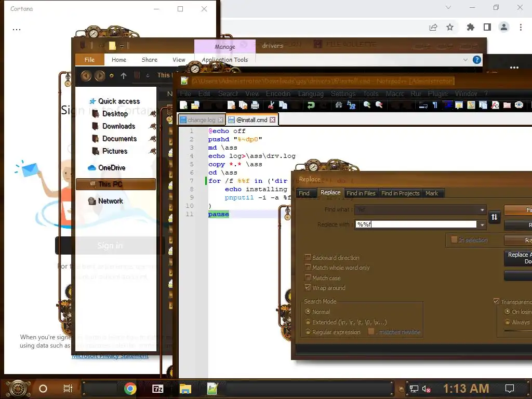Screen dimensions: 532x399
Task: Open the View tab in File Explorer ribbon
Action: tap(179, 60)
